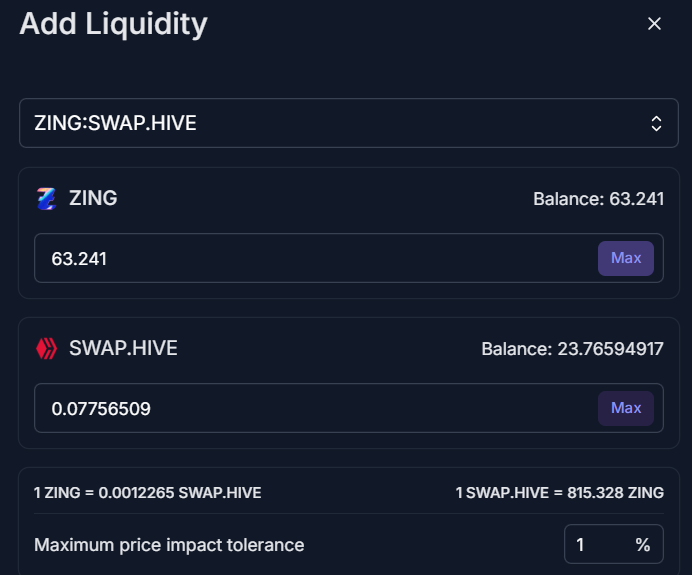
Task: Click the 1 ZING = 0.0012265 SWAP.HIVE rate
Action: [x=148, y=493]
